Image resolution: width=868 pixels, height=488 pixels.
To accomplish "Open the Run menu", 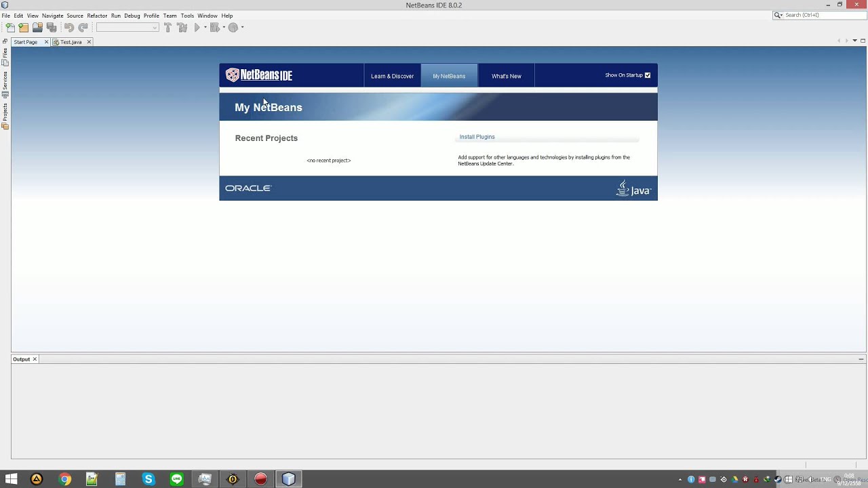I will coord(116,16).
